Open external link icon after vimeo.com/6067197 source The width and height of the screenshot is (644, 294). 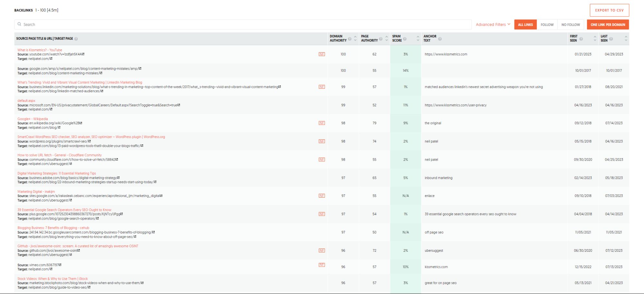60,265
